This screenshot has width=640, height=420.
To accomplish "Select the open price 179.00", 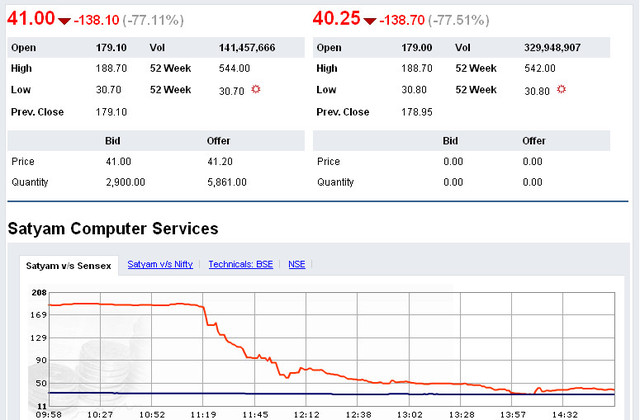I will 417,48.
